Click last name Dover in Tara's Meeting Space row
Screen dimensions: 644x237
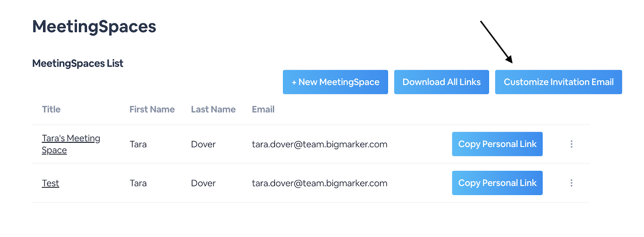(x=203, y=144)
